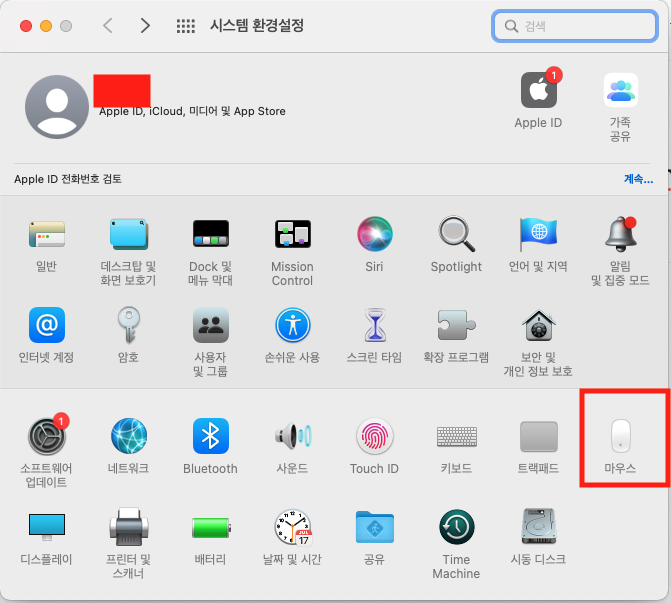The image size is (671, 603).
Task: Open 키보드 preferences
Action: (457, 436)
